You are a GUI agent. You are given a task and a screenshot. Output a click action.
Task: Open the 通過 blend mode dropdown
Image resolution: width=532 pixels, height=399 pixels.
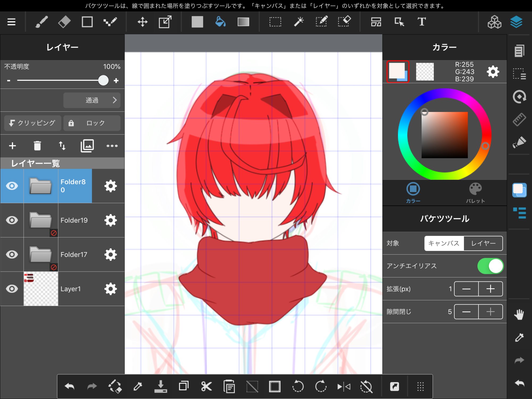coord(92,100)
